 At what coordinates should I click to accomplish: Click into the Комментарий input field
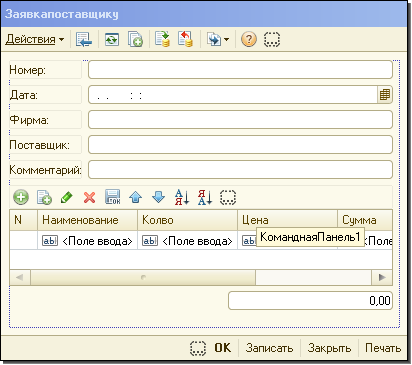coord(240,170)
